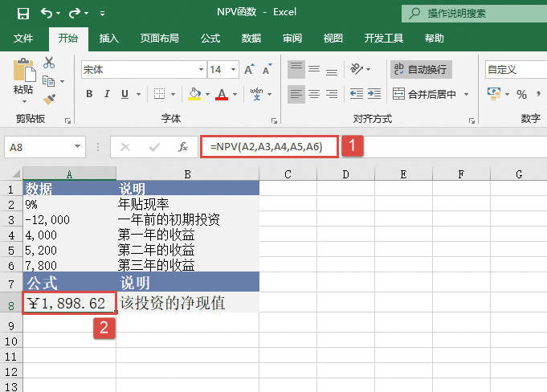The image size is (547, 392).
Task: Click the percent style icon
Action: point(521,95)
